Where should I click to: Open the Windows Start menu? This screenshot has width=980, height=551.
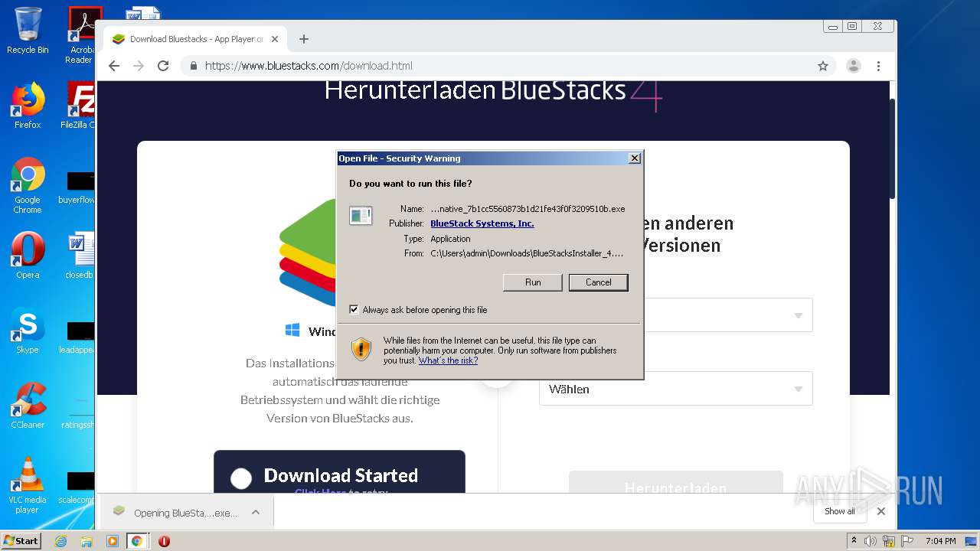click(x=21, y=540)
